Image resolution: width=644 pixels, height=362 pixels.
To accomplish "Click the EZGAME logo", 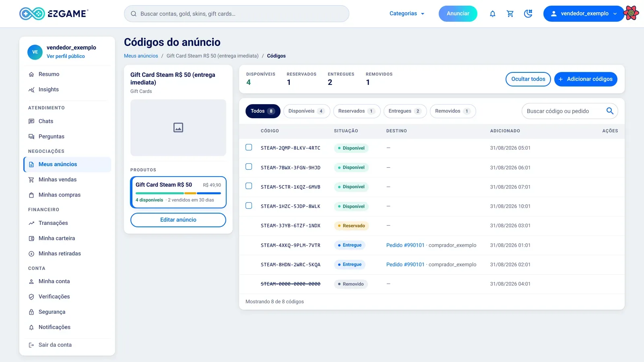I will (x=54, y=14).
